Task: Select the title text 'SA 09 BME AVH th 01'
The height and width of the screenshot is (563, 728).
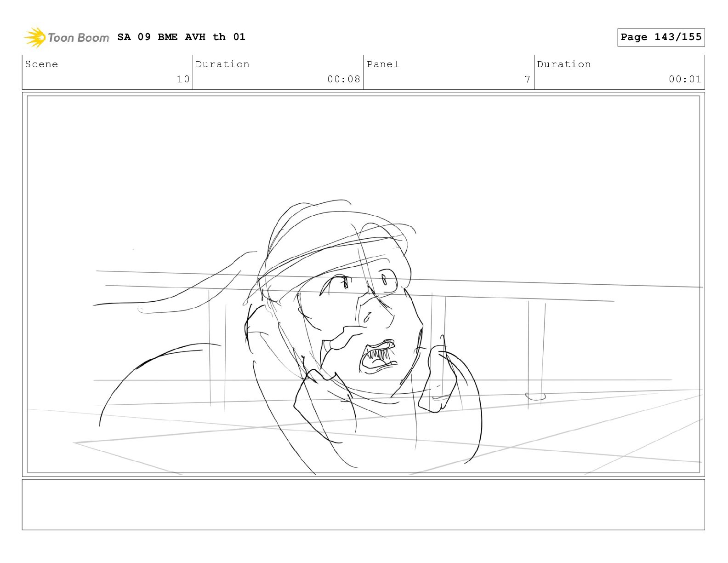Action: (181, 37)
